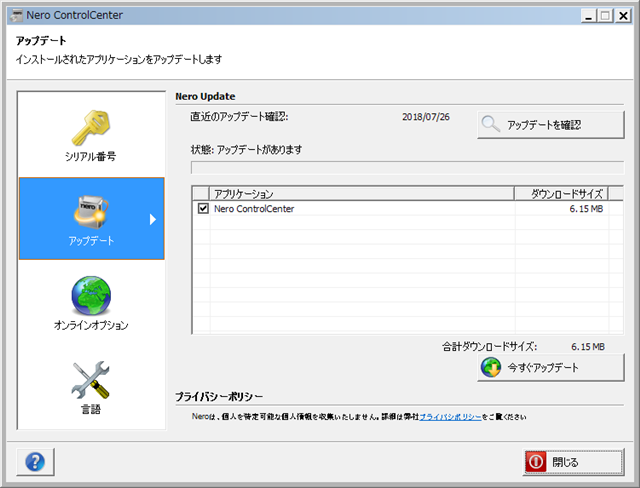
Task: Click the プライバシーポリシー section heading
Action: (219, 397)
